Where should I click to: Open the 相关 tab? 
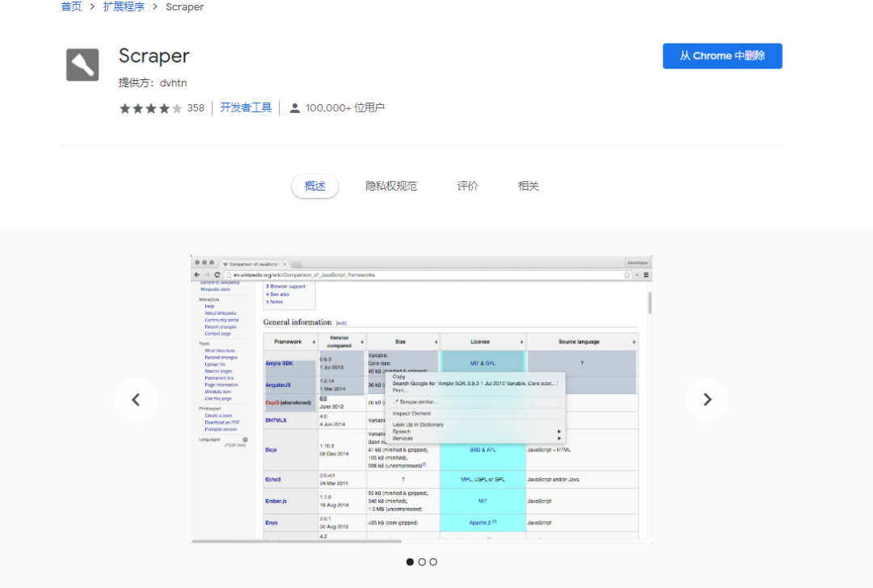528,186
